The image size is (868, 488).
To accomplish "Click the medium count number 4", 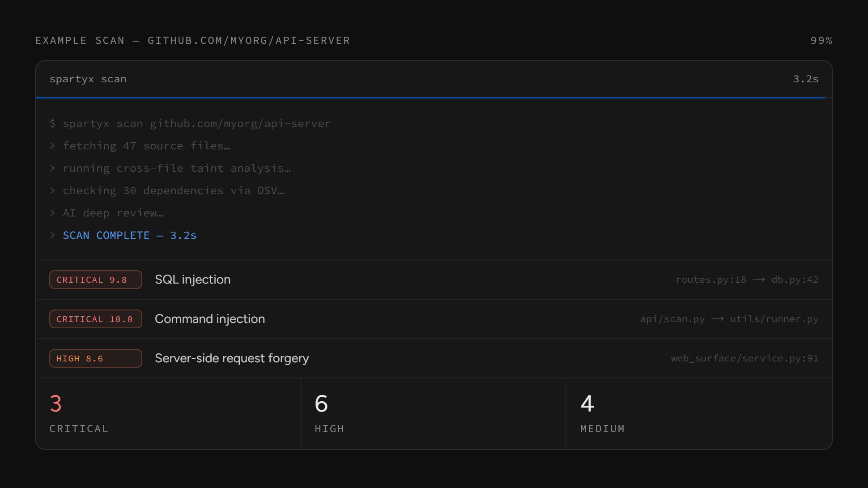I will pyautogui.click(x=587, y=404).
